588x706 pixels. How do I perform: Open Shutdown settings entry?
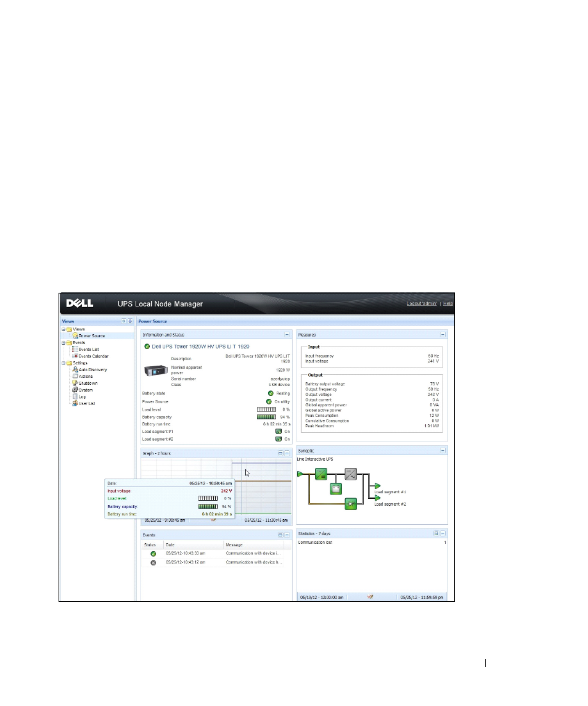click(88, 383)
